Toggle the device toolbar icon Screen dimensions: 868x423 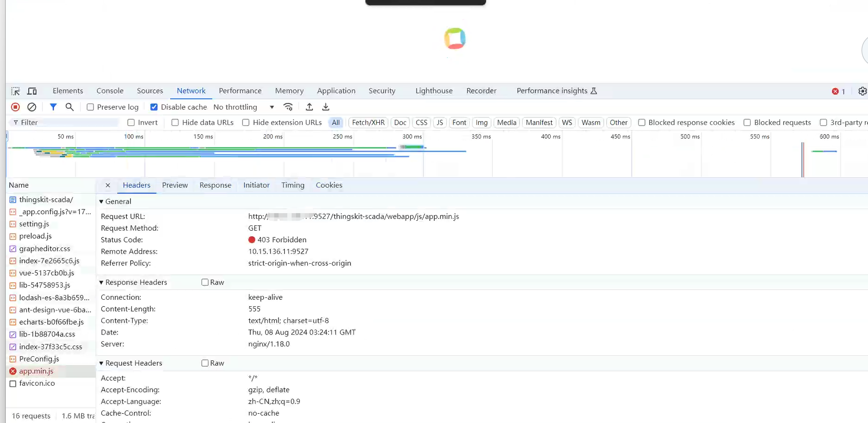pos(32,91)
